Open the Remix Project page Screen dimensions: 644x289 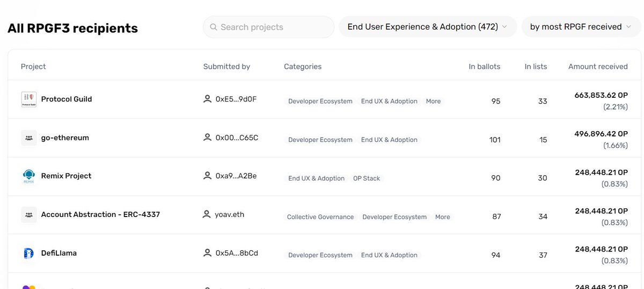[66, 176]
